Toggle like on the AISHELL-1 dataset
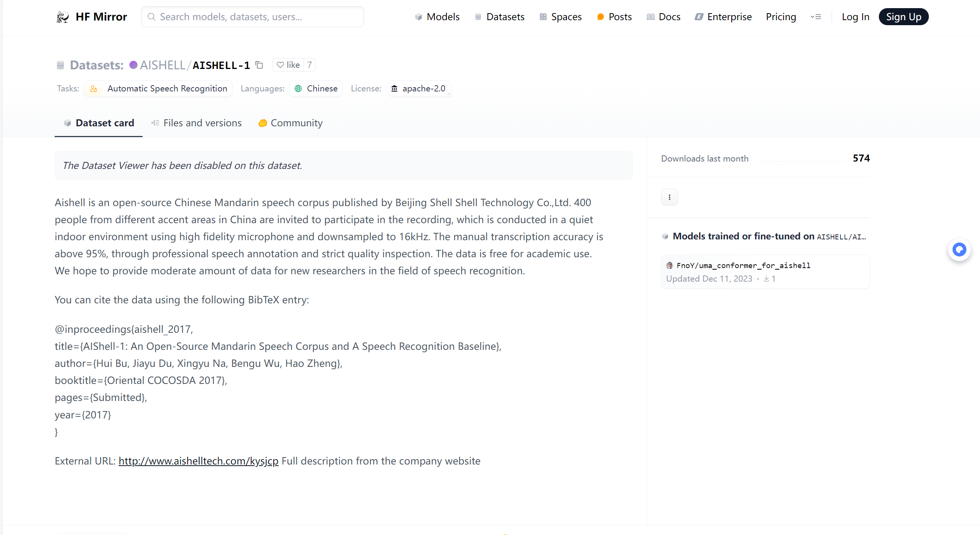The image size is (980, 535). [293, 65]
